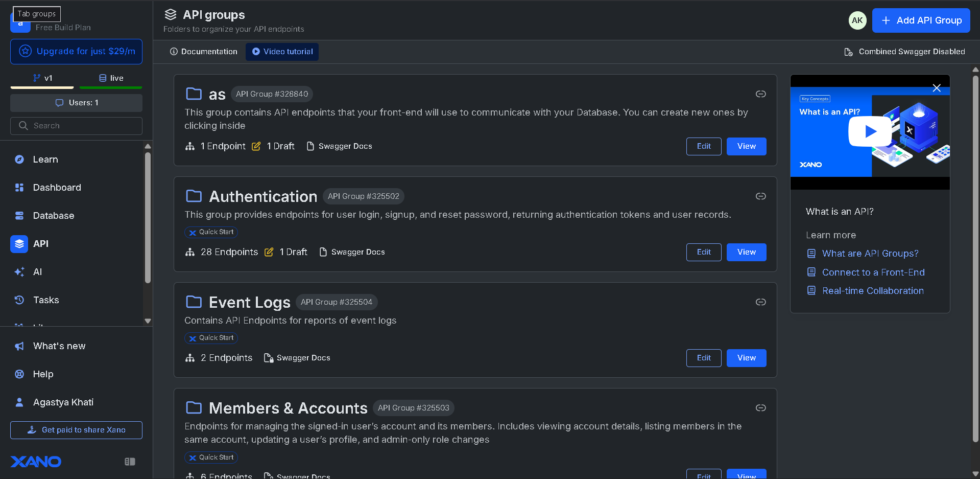This screenshot has height=479, width=980.
Task: Open What are API Groups? link
Action: click(x=870, y=254)
